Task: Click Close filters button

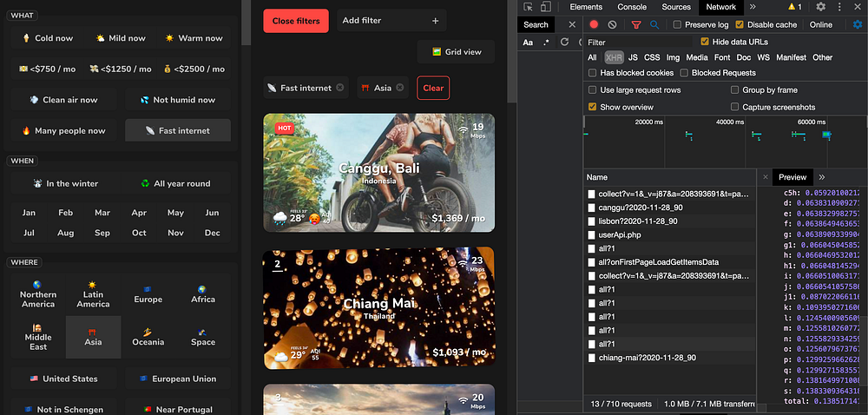Action: pyautogui.click(x=296, y=21)
